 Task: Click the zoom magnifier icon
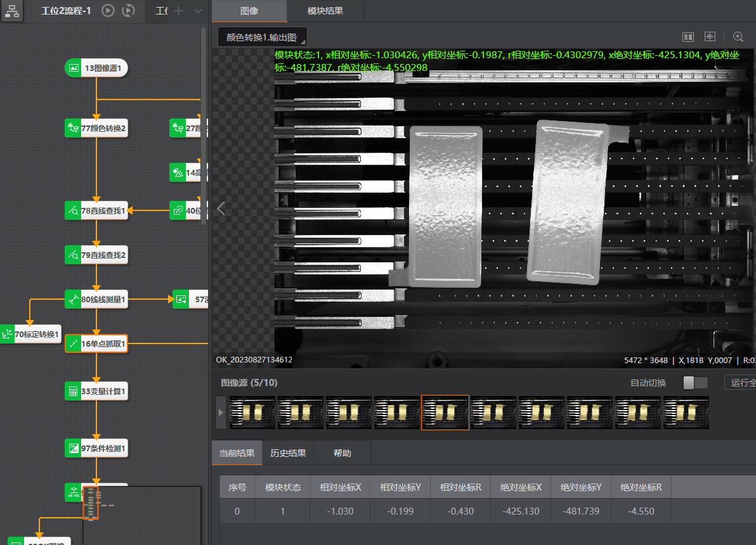click(x=738, y=37)
